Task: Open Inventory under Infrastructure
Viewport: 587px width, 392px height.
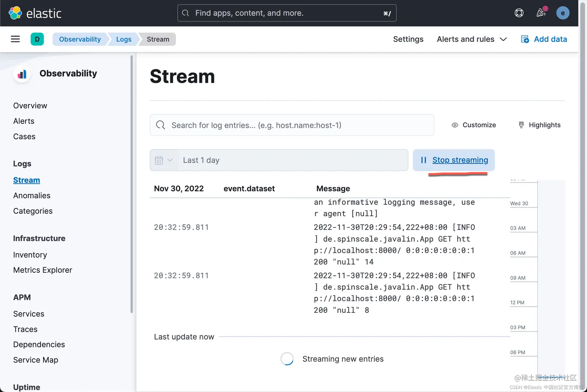Action: tap(30, 255)
